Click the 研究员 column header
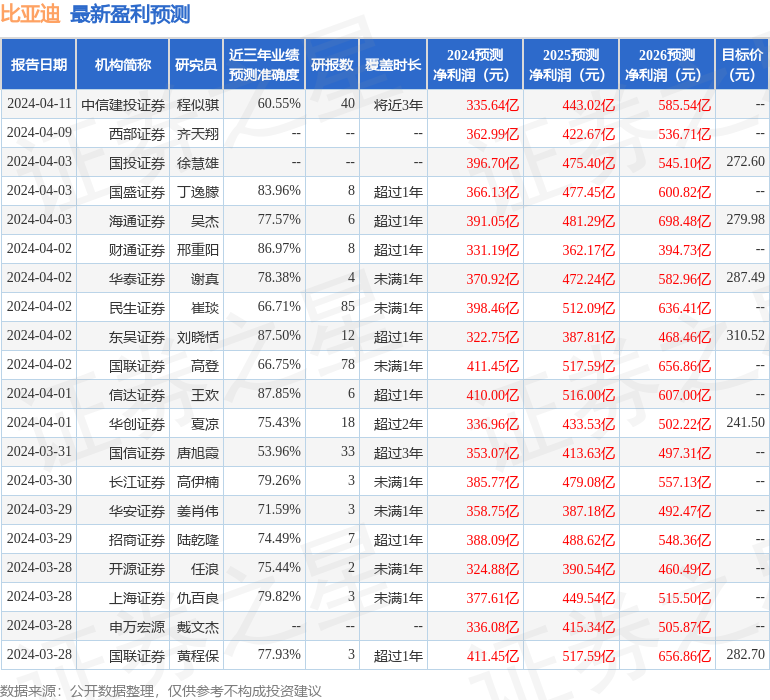770x700 pixels. click(x=196, y=64)
